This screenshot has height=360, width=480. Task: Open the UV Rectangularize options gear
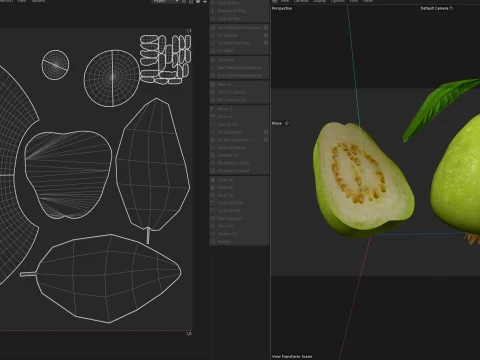click(266, 140)
